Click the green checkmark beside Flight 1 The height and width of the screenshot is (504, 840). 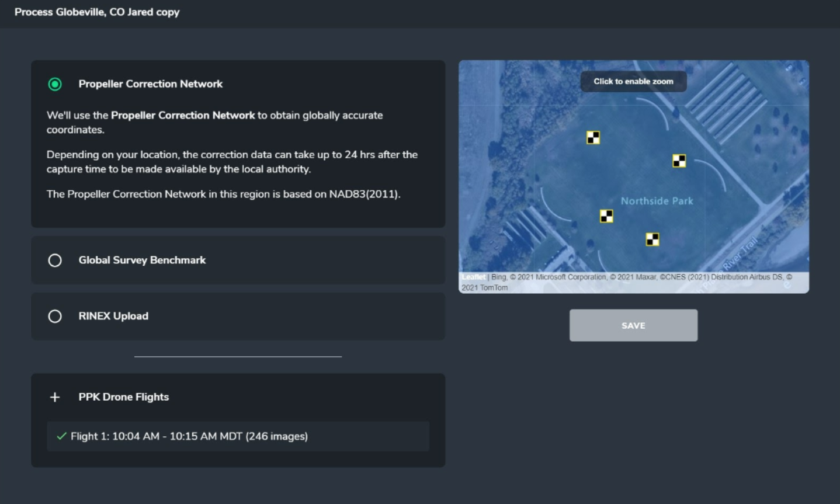[60, 436]
